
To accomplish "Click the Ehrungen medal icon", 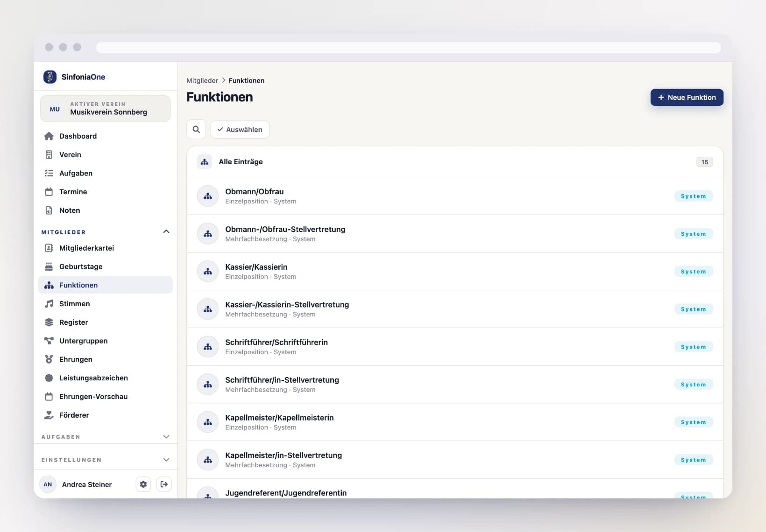I will [x=49, y=359].
